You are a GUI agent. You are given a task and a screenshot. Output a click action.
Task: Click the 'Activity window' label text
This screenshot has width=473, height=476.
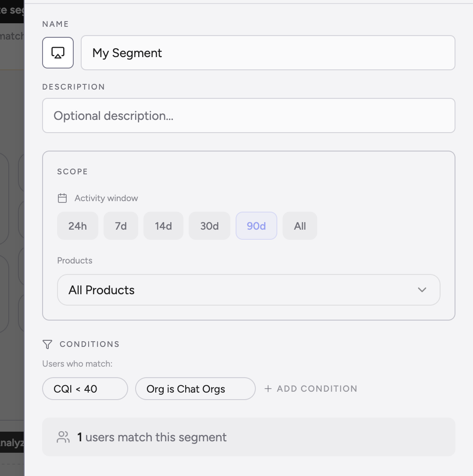tap(106, 198)
